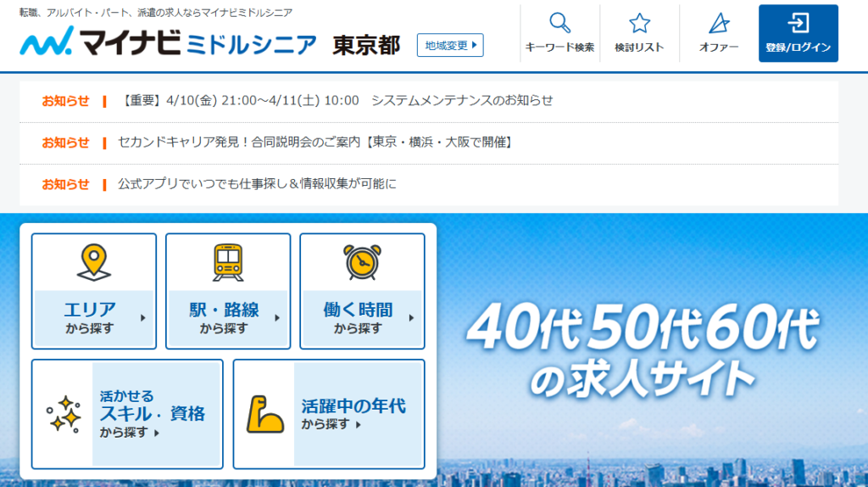Select the alarm clock working hours icon
This screenshot has width=868, height=487.
362,262
